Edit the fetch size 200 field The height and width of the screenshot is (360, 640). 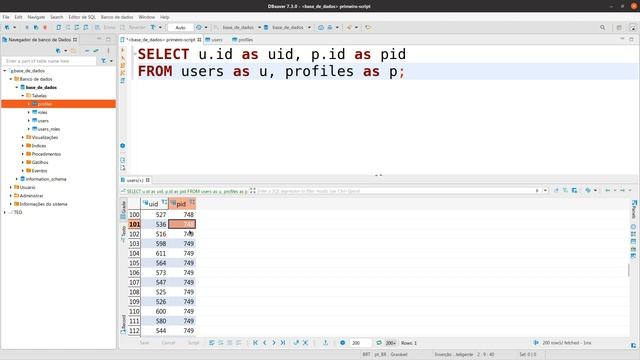tap(360, 343)
